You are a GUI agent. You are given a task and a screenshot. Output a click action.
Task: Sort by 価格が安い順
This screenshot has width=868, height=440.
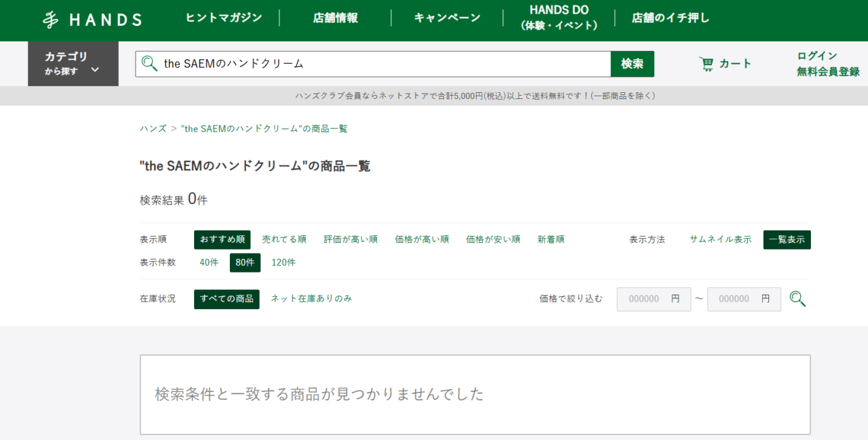pyautogui.click(x=493, y=240)
